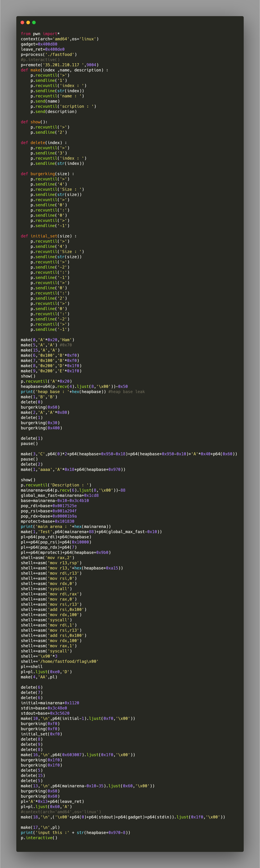Select the burgerking(0x400) line
The width and height of the screenshot is (260, 868).
[x=41, y=428]
